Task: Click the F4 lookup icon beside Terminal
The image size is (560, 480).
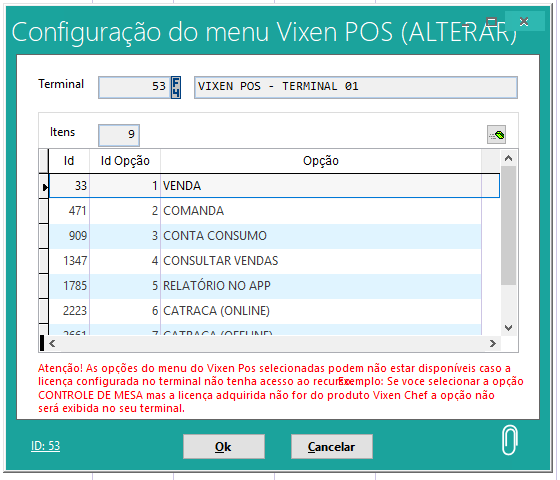Action: click(x=176, y=87)
